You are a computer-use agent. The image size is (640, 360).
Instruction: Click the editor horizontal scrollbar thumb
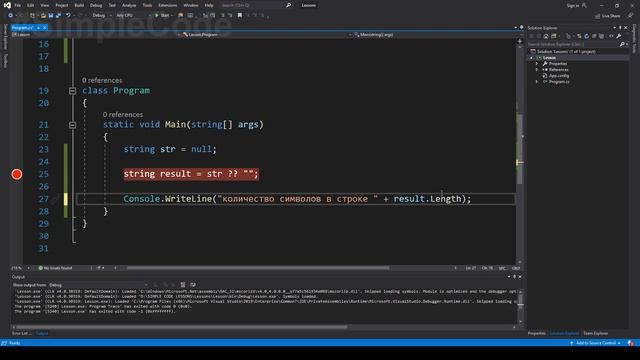258,268
